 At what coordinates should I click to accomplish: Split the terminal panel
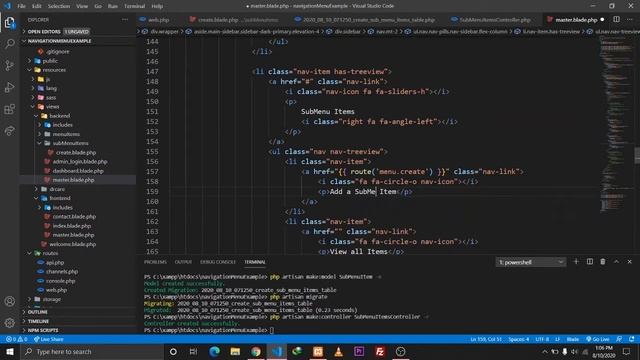tap(590, 262)
